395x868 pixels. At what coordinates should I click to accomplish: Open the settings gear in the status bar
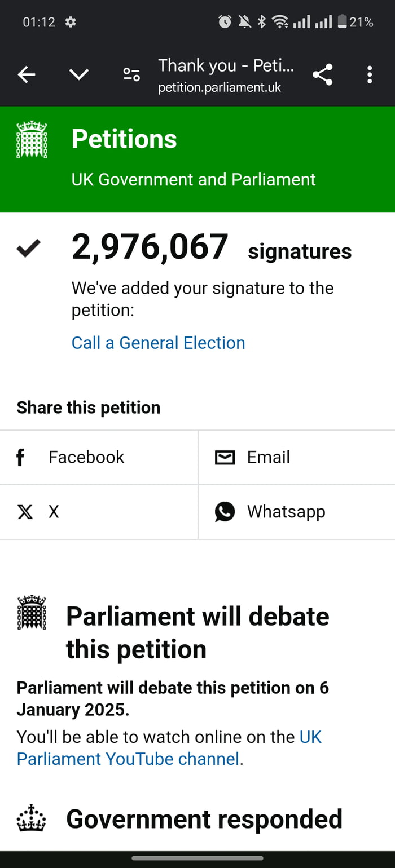[71, 22]
